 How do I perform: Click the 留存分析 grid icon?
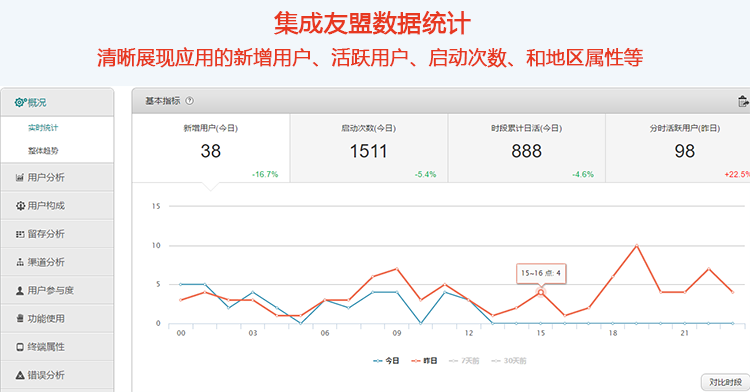(20, 234)
